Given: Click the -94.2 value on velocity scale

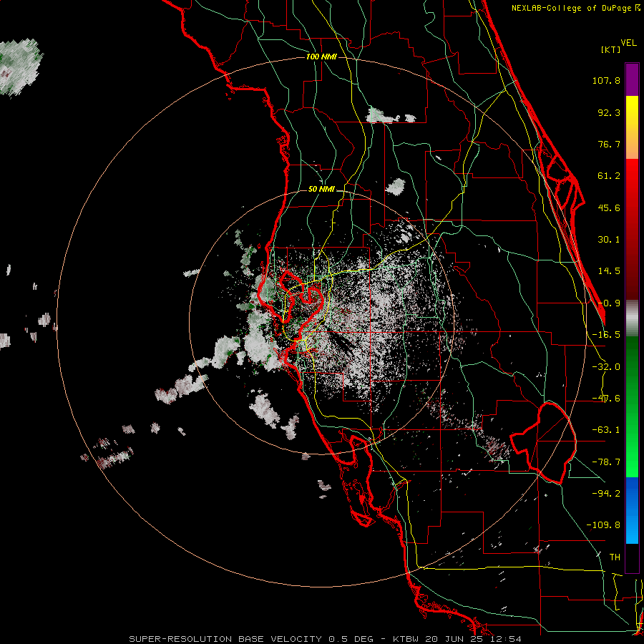Looking at the screenshot, I should pos(606,493).
